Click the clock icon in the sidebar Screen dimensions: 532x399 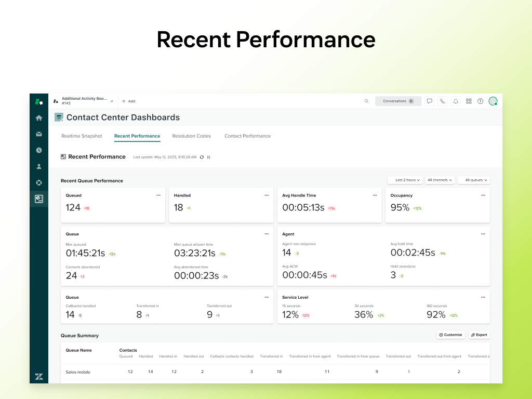pyautogui.click(x=39, y=150)
